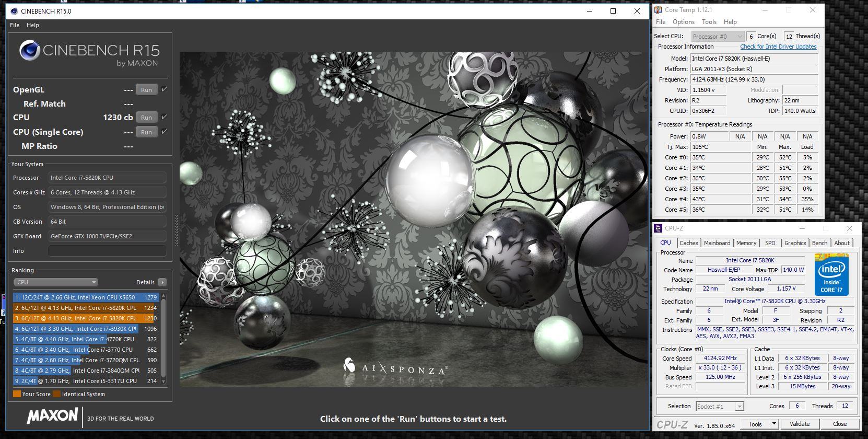Viewport: 868px width, 439px height.
Task: Click the CPU-Z Core Speed value 4124.92 MHz
Action: (720, 359)
